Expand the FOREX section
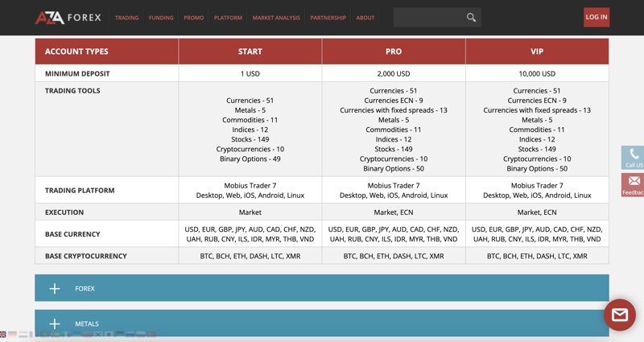The image size is (644, 342). [x=322, y=288]
